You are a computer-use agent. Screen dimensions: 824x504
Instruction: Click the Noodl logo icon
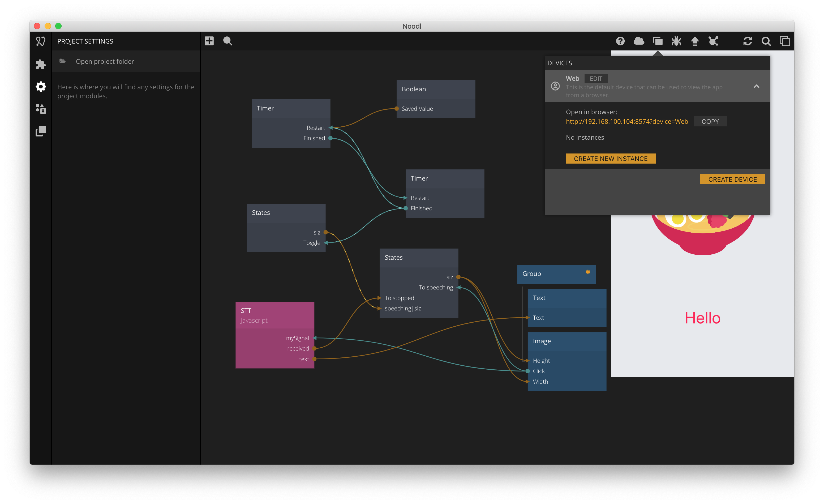[x=40, y=41]
